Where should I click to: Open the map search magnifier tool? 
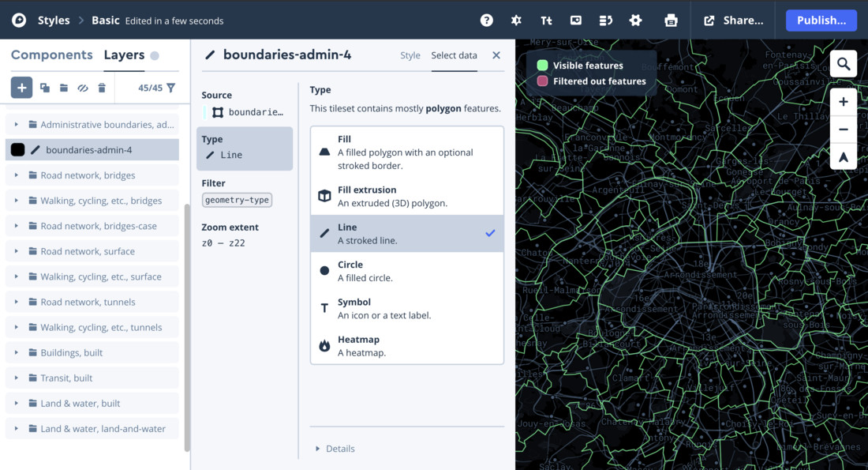tap(844, 62)
